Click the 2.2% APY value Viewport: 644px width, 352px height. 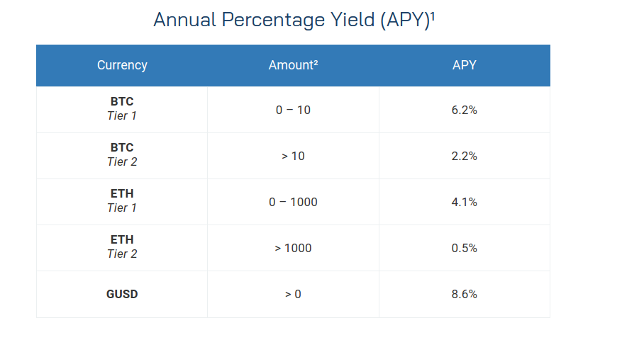(x=465, y=156)
